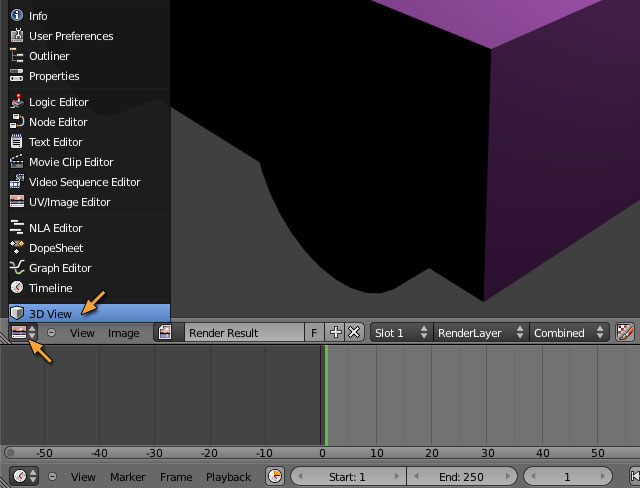Click the End: 250 frame field

pos(462,477)
